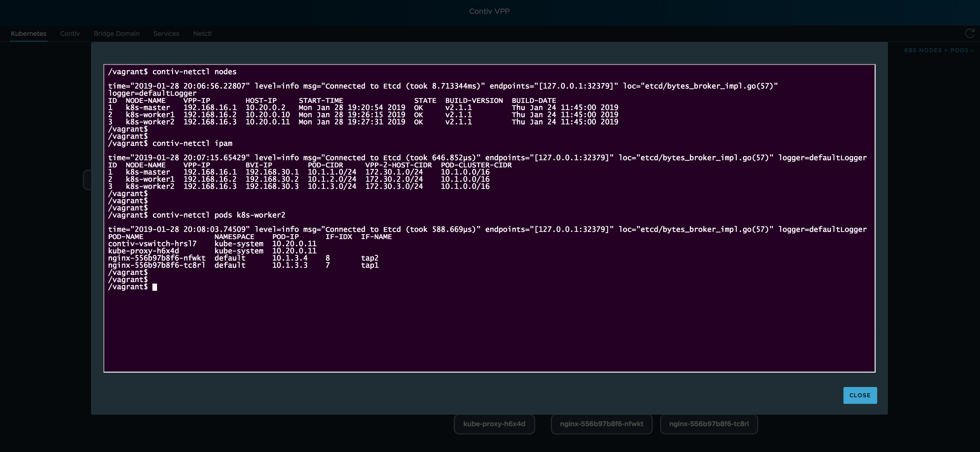The height and width of the screenshot is (452, 980).
Task: Click the terminal cursor at the last prompt
Action: pyautogui.click(x=154, y=287)
